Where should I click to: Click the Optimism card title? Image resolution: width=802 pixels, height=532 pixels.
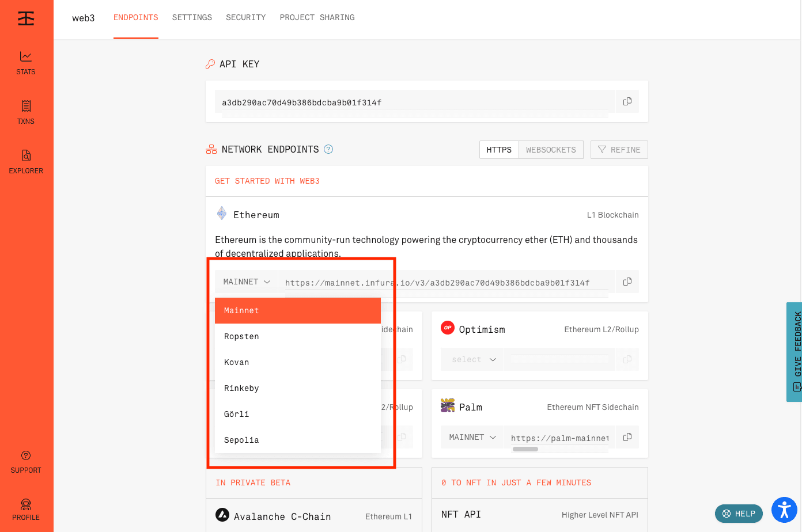click(482, 329)
